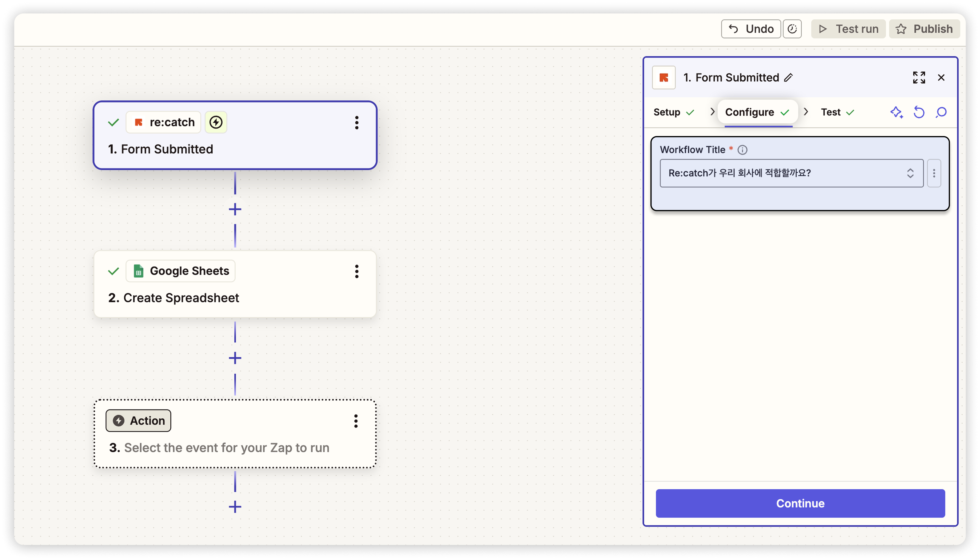Expand the step panel to fullscreen

coord(919,77)
